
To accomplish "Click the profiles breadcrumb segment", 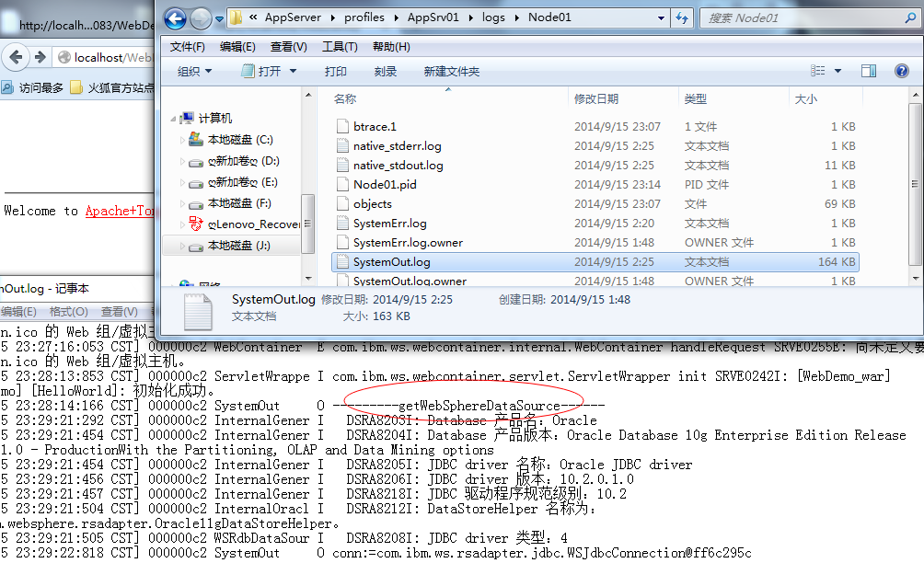I will pos(364,17).
